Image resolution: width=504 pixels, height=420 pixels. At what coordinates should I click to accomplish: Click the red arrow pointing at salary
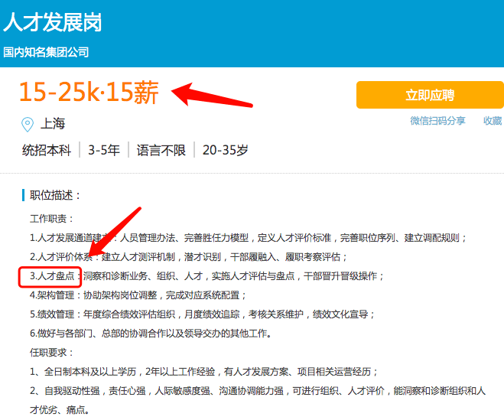212,95
